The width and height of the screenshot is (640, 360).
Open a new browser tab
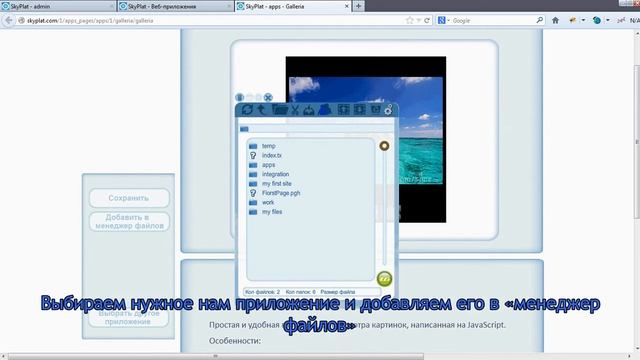tap(358, 6)
